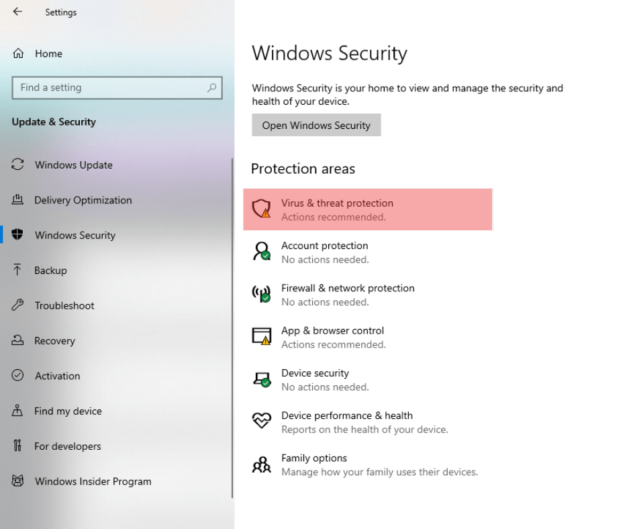The height and width of the screenshot is (529, 631).
Task: Click the Windows Insider Program cat icon
Action: (17, 481)
